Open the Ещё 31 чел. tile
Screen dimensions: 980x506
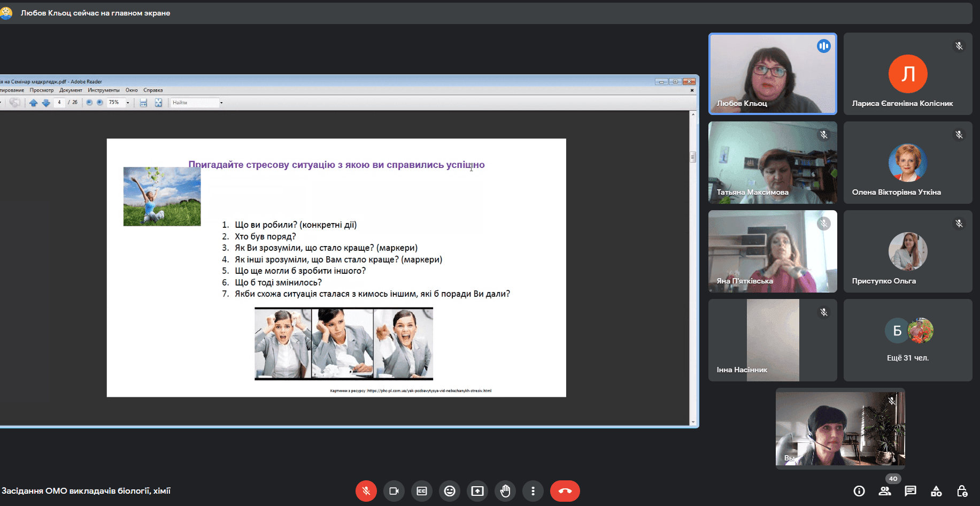pyautogui.click(x=908, y=340)
